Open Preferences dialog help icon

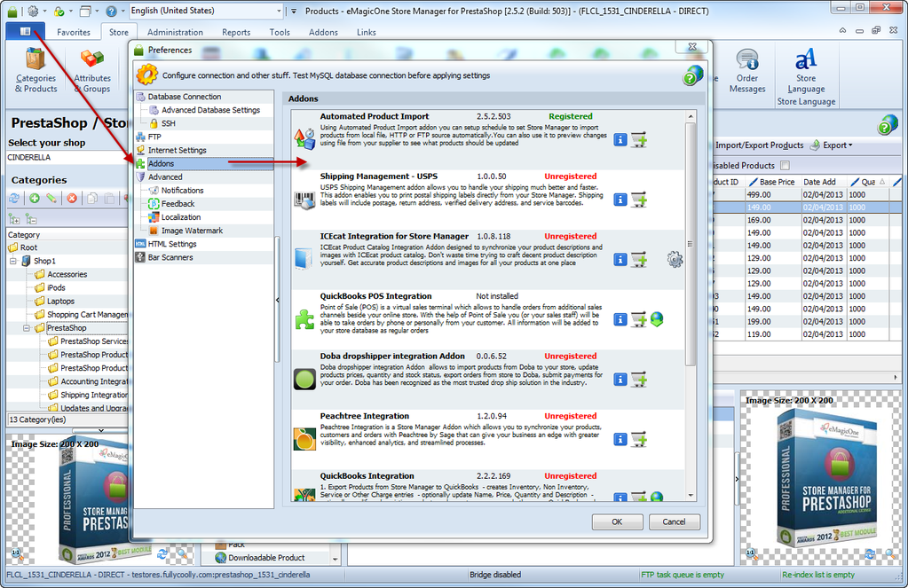click(692, 75)
